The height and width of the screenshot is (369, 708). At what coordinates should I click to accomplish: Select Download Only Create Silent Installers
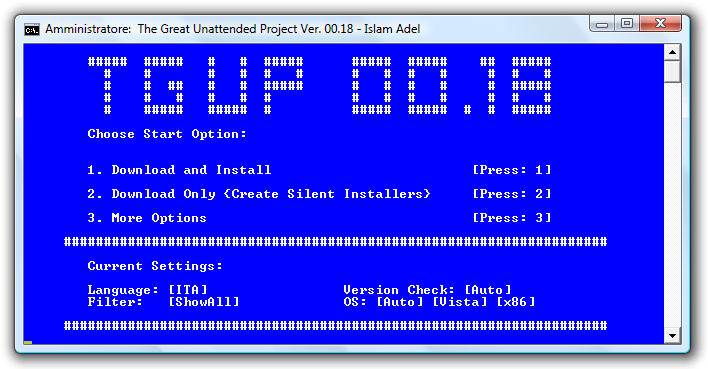(259, 194)
